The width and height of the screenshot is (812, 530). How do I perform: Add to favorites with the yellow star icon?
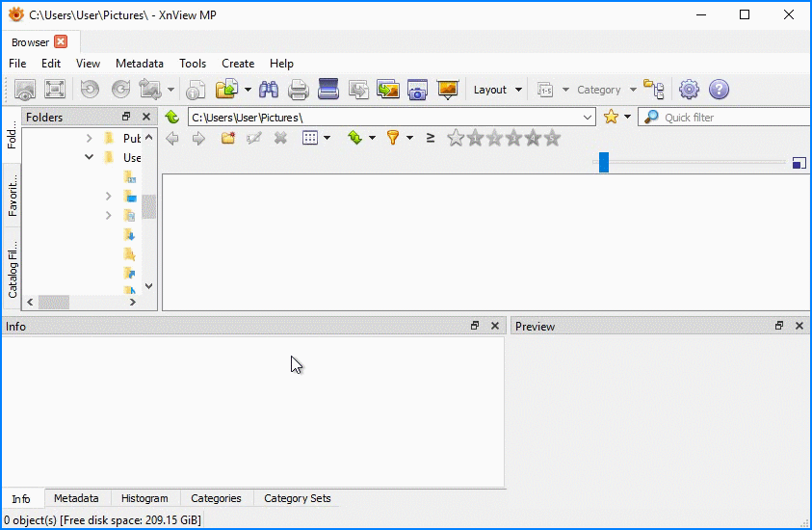point(611,117)
